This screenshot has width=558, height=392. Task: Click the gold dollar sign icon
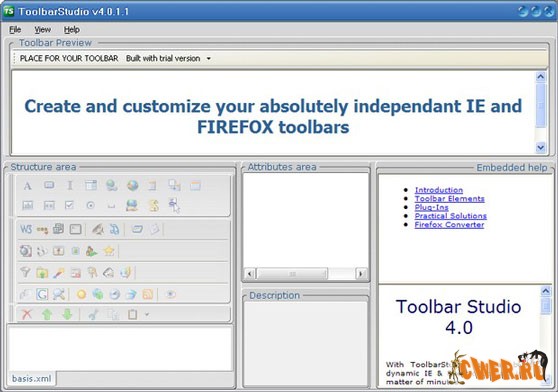[x=154, y=206]
